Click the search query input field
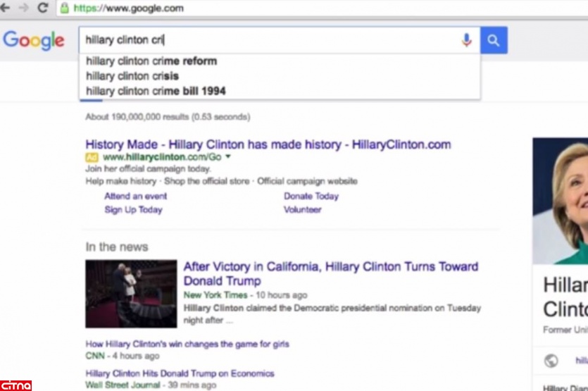588x391 pixels. coord(268,40)
